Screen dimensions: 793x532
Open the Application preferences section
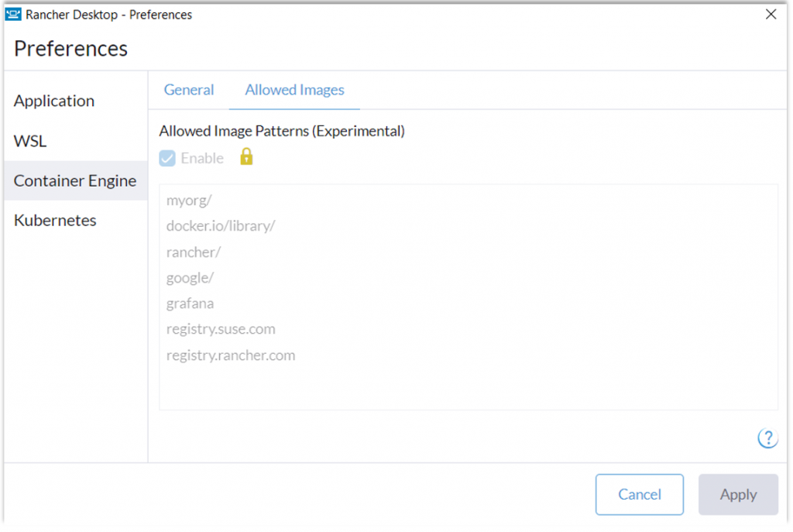coord(54,101)
